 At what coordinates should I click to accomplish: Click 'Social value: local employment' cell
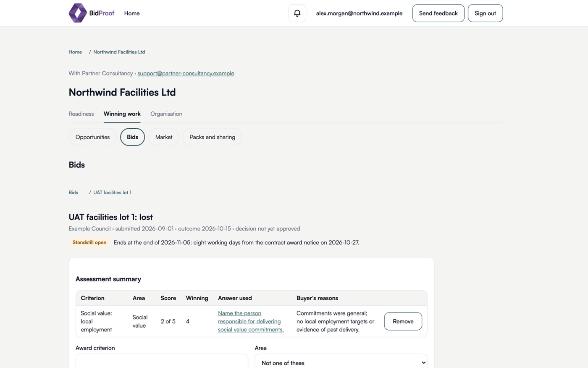[x=97, y=321]
